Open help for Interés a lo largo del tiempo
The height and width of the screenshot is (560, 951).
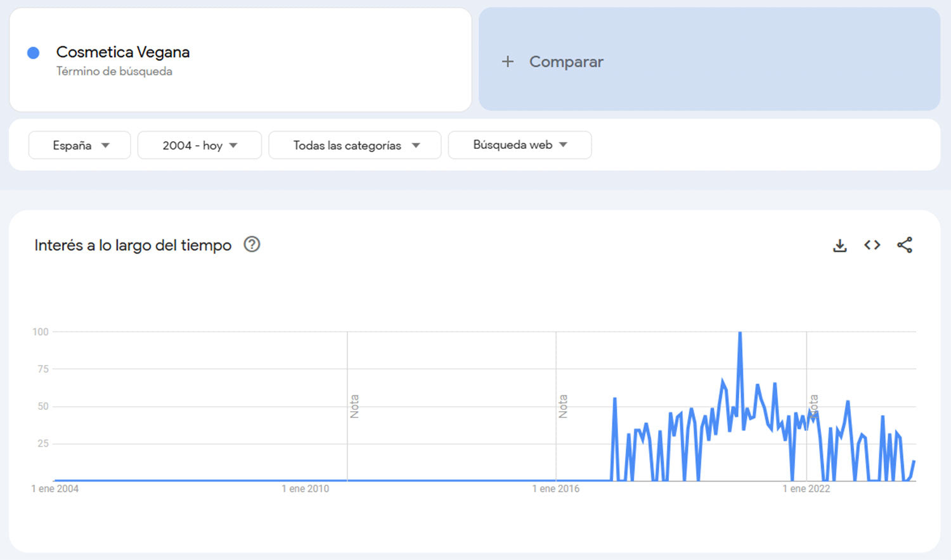(x=252, y=245)
